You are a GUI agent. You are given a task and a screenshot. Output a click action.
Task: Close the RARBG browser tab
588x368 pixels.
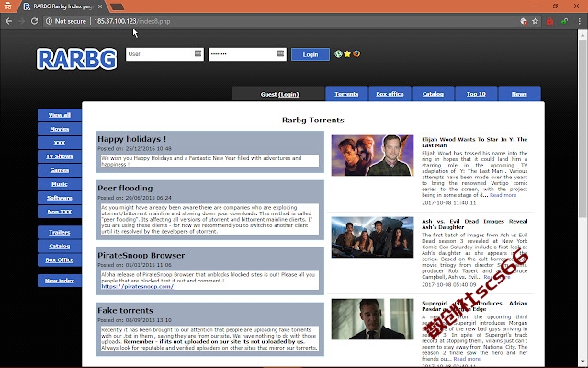pos(100,6)
